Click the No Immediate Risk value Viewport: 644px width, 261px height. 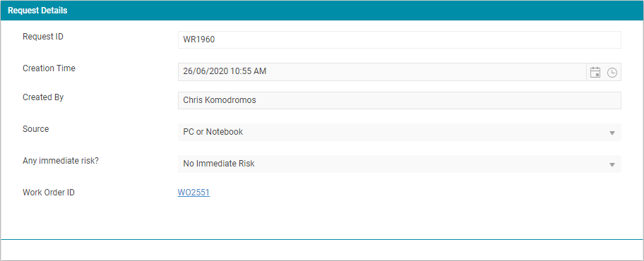pyautogui.click(x=219, y=164)
